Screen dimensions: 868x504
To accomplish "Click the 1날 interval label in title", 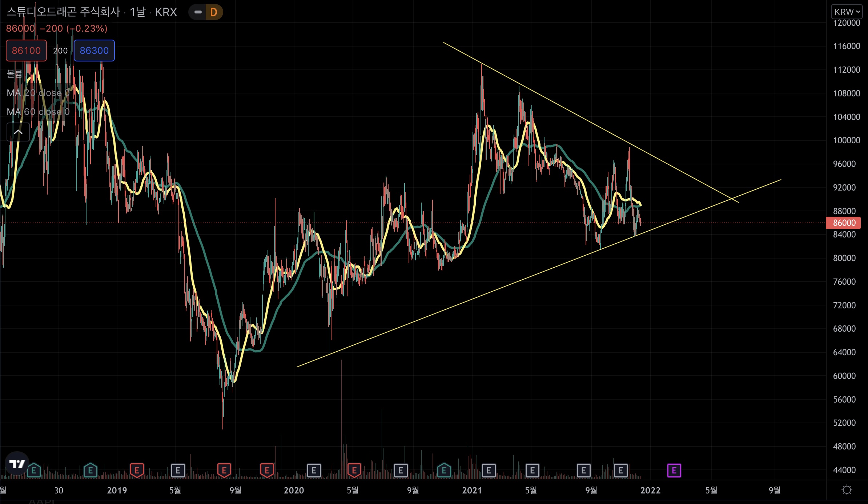I will pyautogui.click(x=137, y=12).
